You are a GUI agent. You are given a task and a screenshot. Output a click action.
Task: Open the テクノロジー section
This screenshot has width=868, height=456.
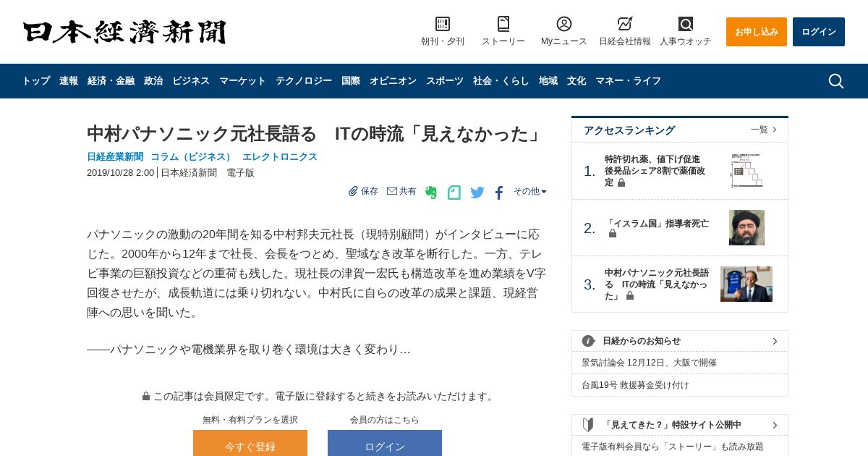click(304, 81)
